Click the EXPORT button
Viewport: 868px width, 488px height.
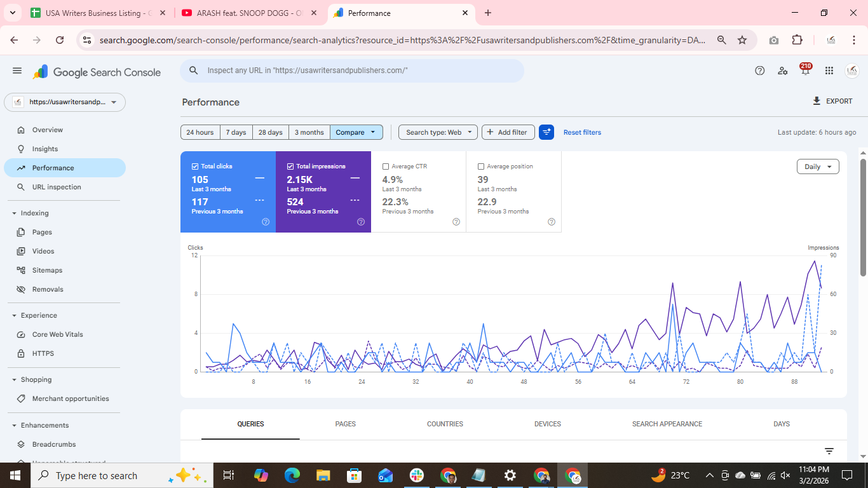point(832,101)
